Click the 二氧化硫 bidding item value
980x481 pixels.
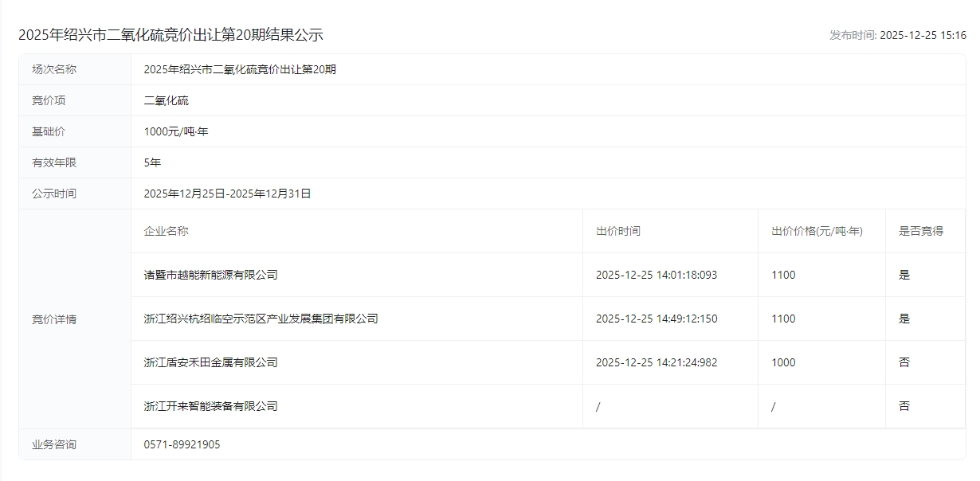(x=167, y=100)
